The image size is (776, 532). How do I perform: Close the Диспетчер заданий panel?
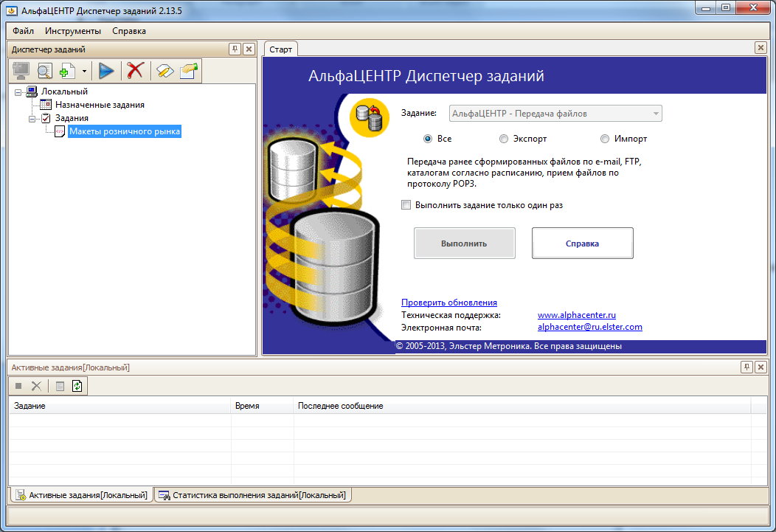(249, 49)
